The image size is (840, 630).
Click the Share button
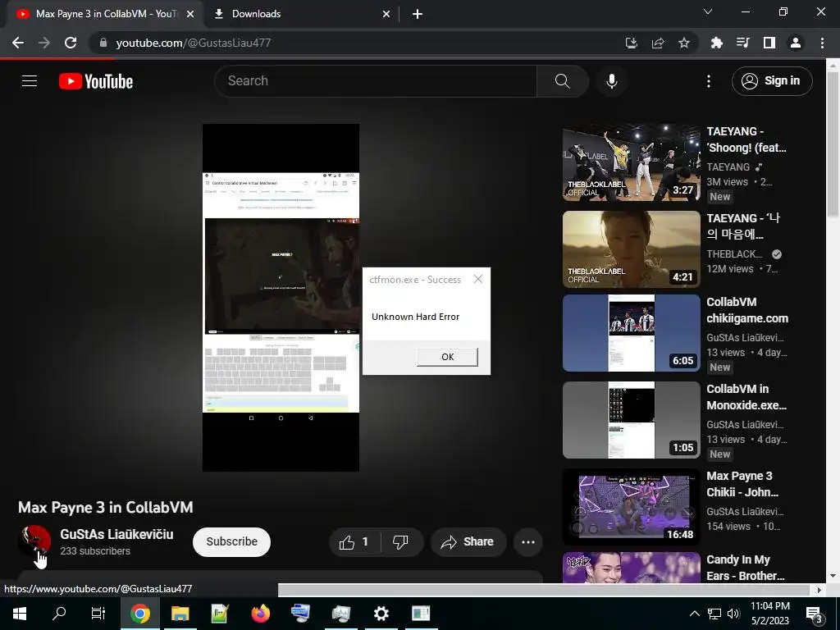pos(468,542)
